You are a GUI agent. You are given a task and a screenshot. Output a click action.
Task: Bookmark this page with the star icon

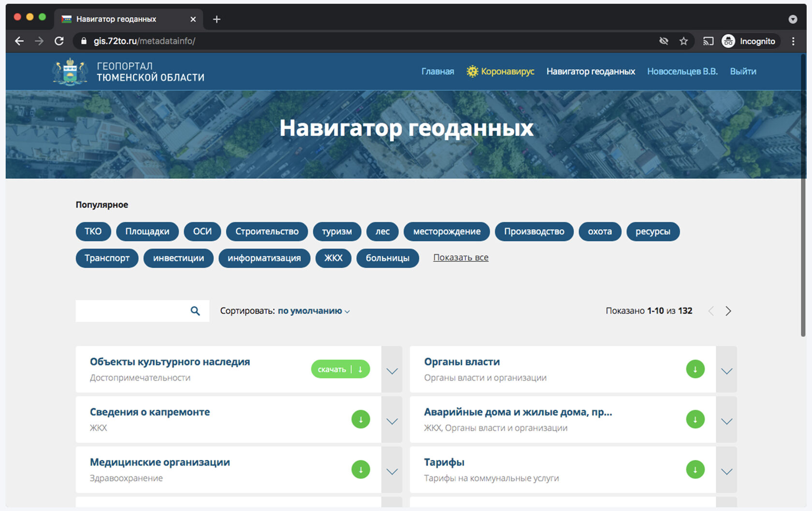point(683,41)
